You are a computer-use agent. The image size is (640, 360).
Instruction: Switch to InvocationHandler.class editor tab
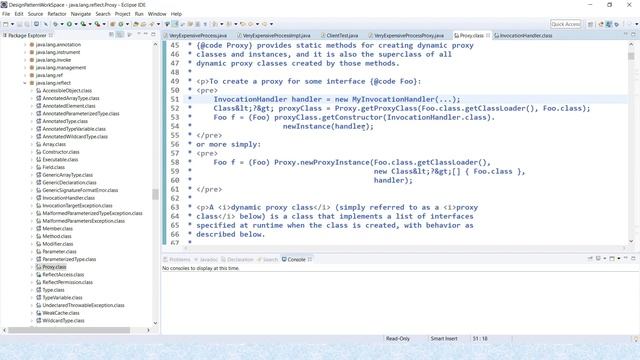523,36
